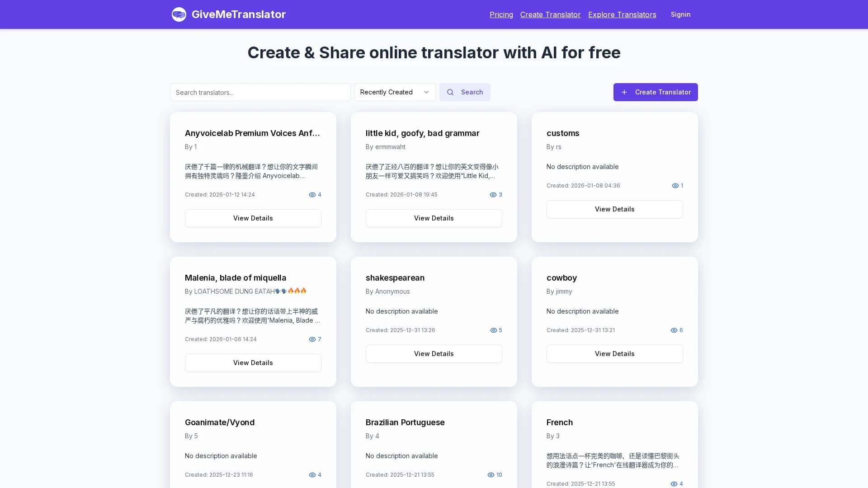This screenshot has height=488, width=868.
Task: Click the author text By Anonymous
Action: click(388, 291)
